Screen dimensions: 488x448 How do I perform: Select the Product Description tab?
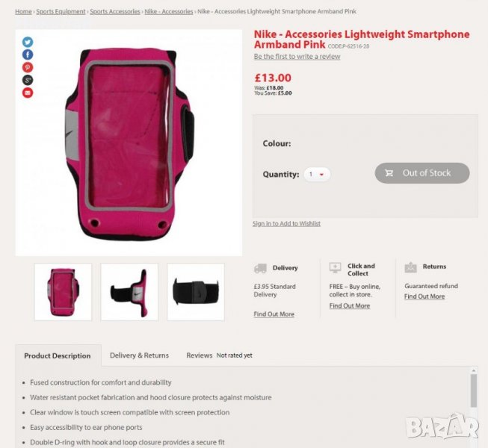click(x=58, y=355)
